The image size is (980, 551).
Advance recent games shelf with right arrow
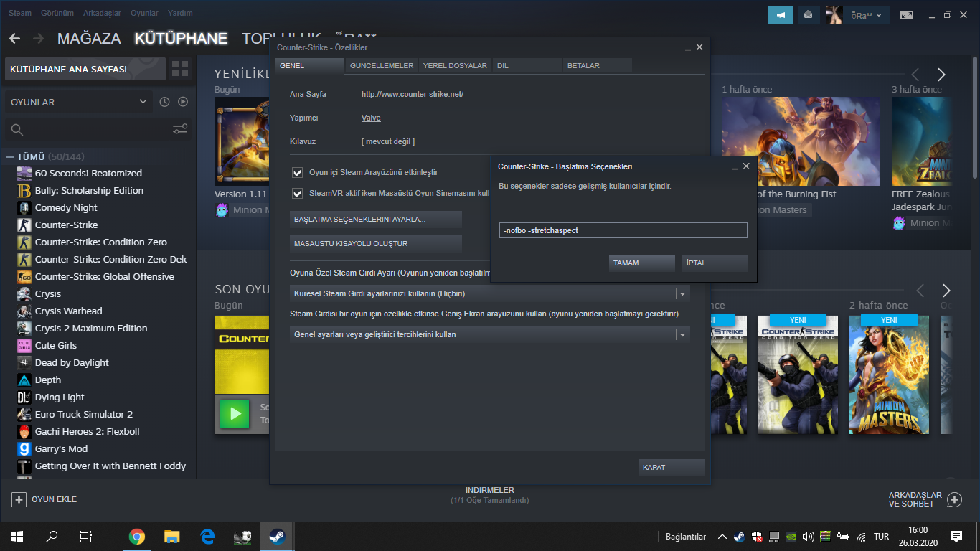[946, 291]
